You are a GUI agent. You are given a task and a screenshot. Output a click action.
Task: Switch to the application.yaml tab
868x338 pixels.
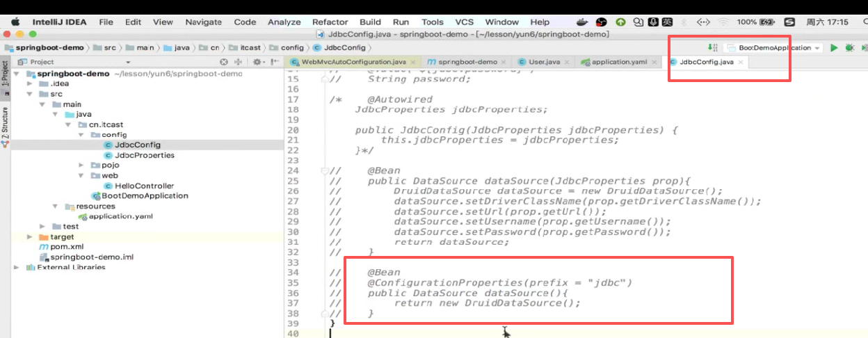[x=619, y=62]
